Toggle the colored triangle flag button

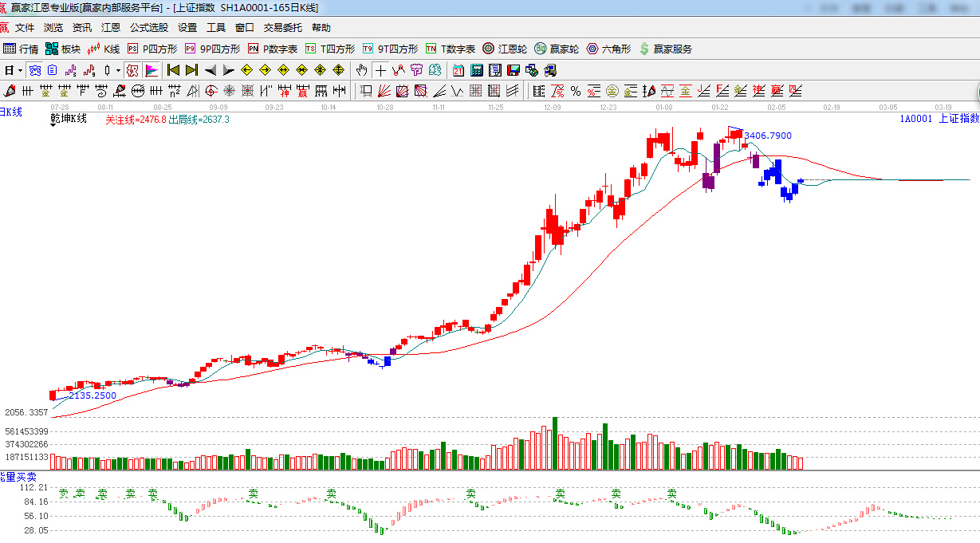(151, 70)
